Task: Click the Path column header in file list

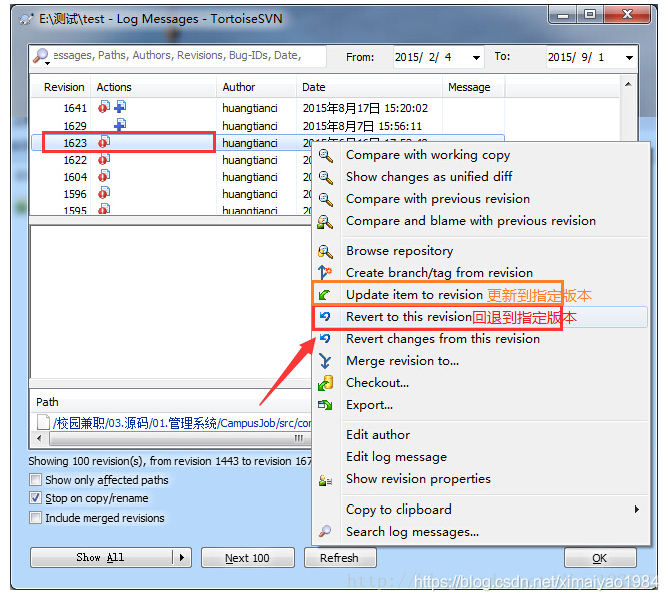Action: click(47, 402)
